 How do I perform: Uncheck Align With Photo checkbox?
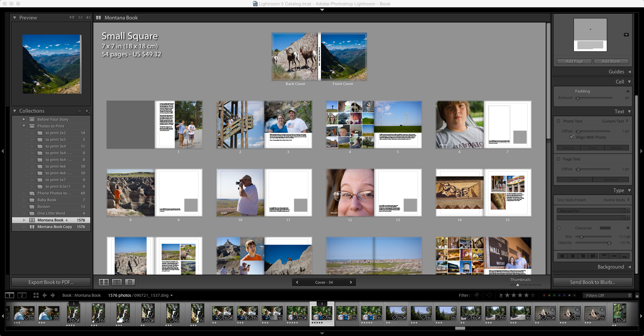[572, 137]
